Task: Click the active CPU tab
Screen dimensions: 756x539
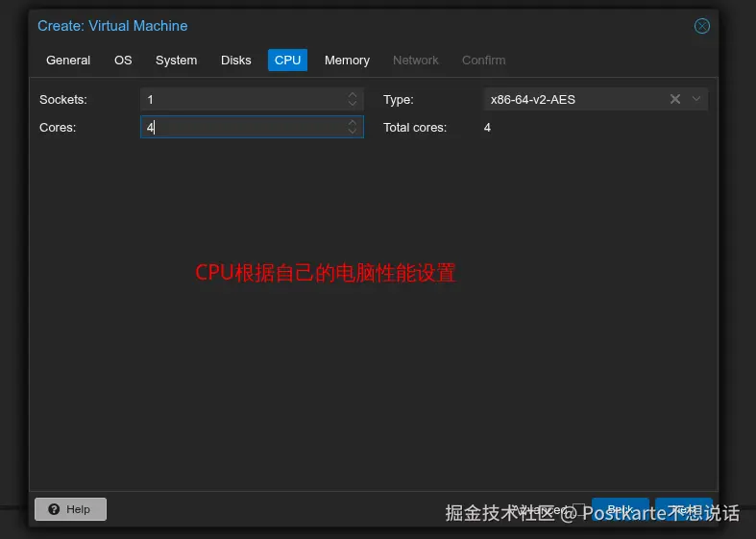Action: [x=287, y=61]
